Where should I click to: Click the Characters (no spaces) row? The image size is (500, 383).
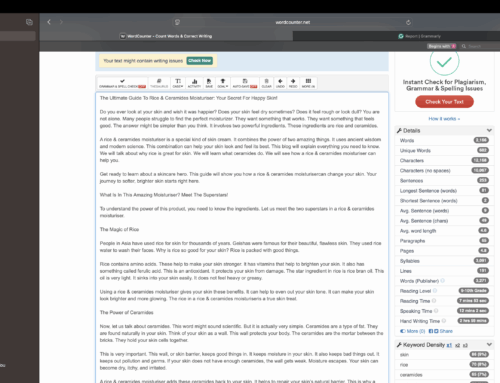tap(444, 170)
